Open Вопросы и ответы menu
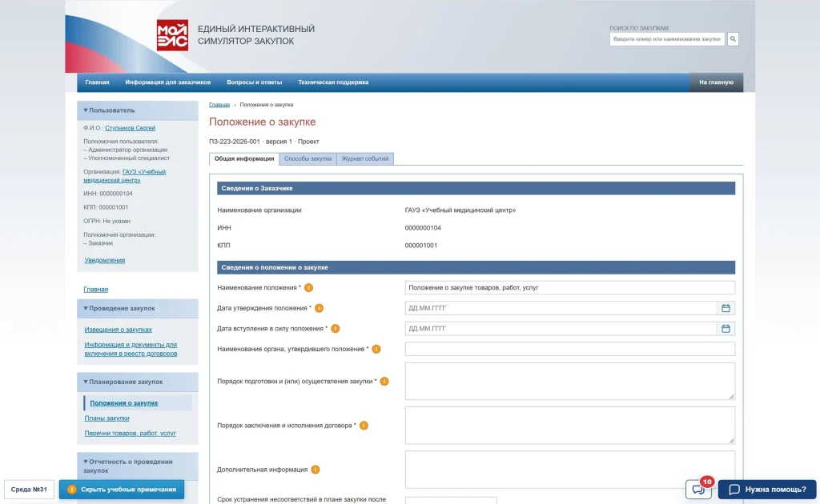 (254, 82)
